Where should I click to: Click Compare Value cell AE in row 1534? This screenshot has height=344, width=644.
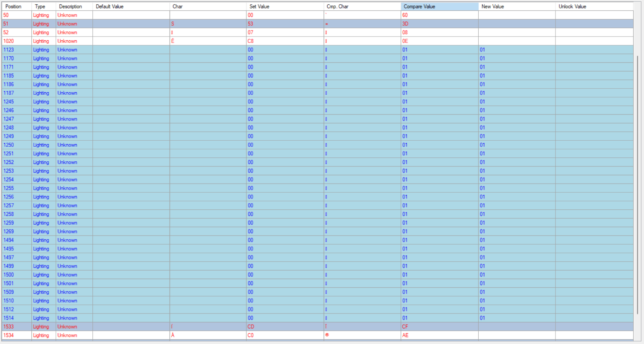coord(440,335)
